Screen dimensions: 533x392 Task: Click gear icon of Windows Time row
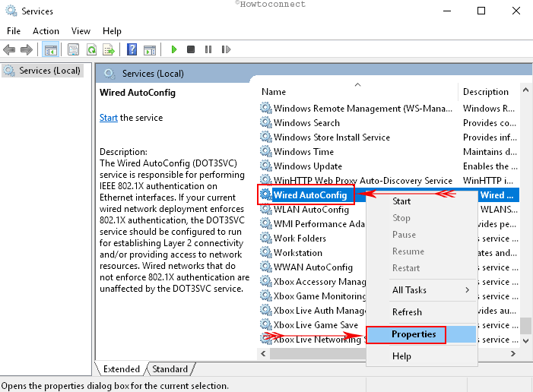[266, 151]
